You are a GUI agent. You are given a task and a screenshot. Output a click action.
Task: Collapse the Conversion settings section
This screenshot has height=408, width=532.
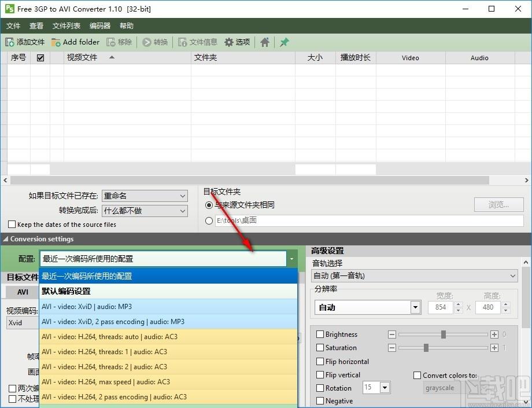pos(5,239)
